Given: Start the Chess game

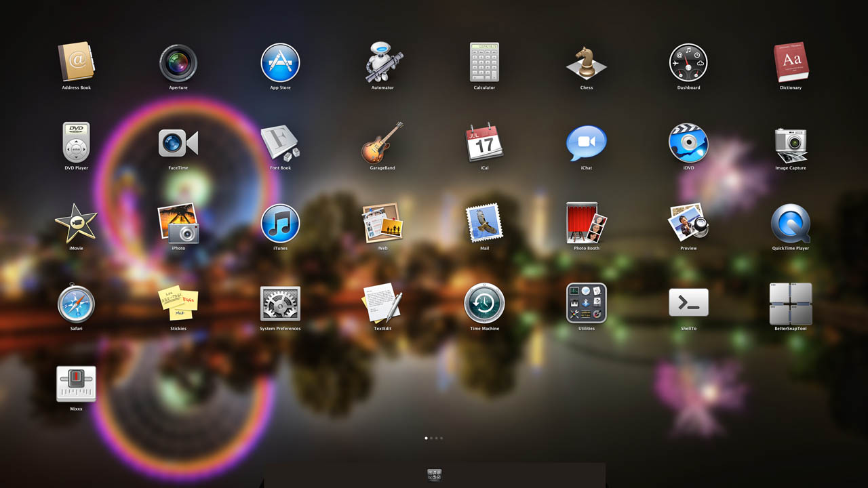Looking at the screenshot, I should click(587, 62).
